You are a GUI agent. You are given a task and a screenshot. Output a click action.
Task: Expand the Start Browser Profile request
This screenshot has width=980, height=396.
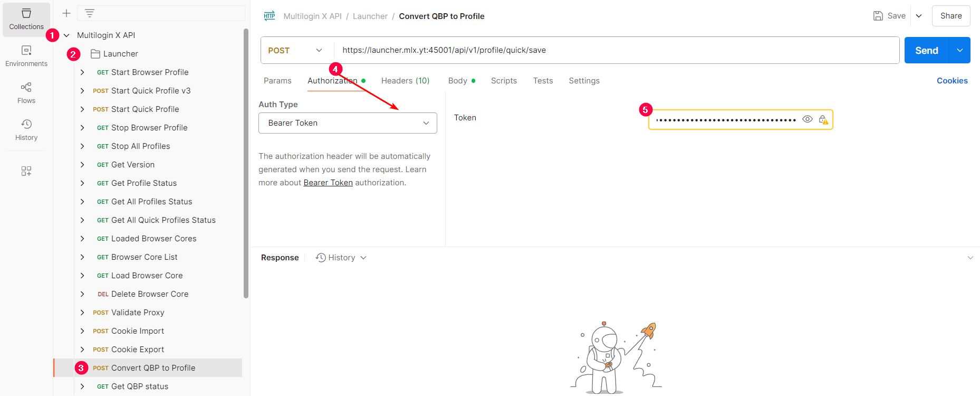[x=82, y=72]
